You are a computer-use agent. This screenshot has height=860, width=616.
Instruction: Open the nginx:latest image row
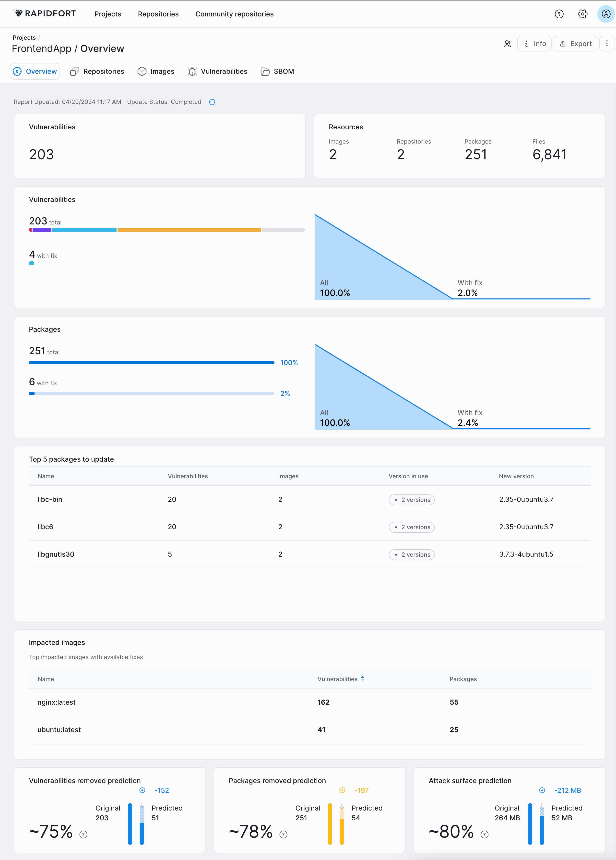click(309, 702)
